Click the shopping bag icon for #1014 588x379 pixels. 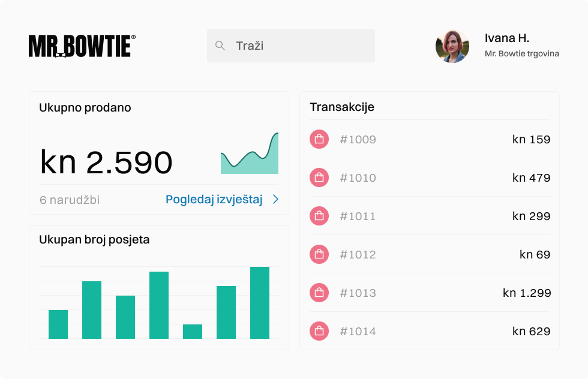(x=319, y=332)
